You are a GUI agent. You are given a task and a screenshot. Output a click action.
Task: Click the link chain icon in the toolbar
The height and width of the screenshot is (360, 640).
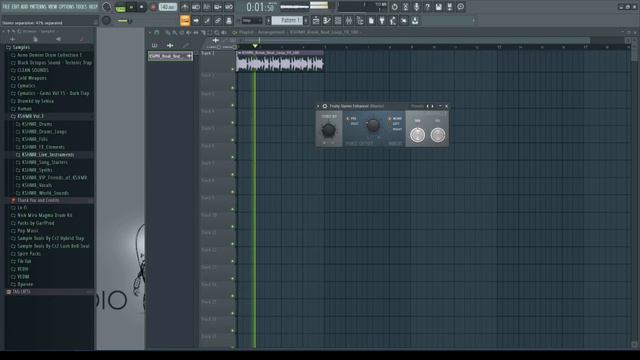(x=218, y=20)
